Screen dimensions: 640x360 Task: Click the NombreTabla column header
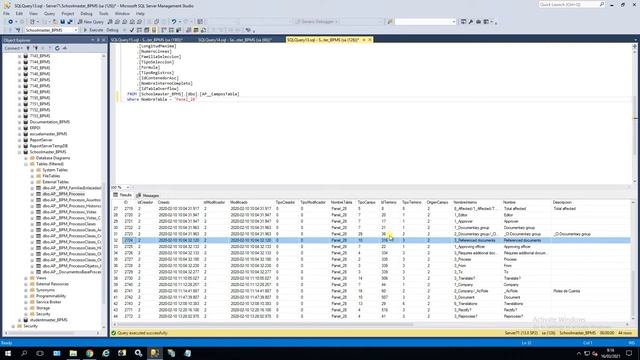point(342,202)
